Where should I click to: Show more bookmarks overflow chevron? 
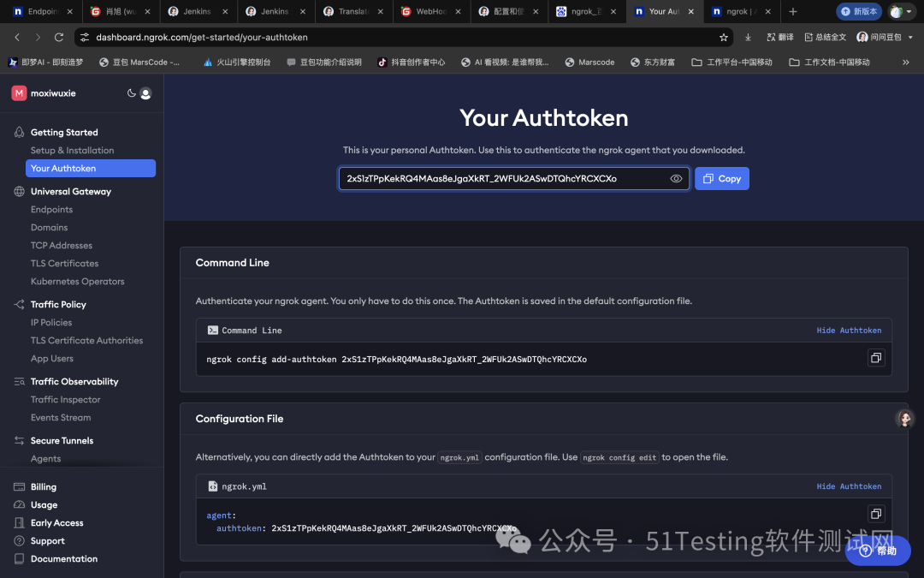[906, 62]
